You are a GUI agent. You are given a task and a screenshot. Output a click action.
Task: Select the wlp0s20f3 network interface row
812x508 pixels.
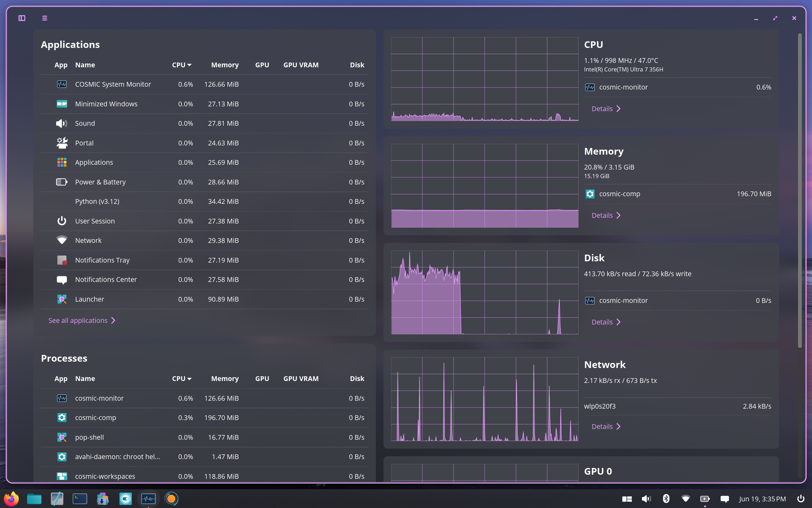click(x=678, y=406)
